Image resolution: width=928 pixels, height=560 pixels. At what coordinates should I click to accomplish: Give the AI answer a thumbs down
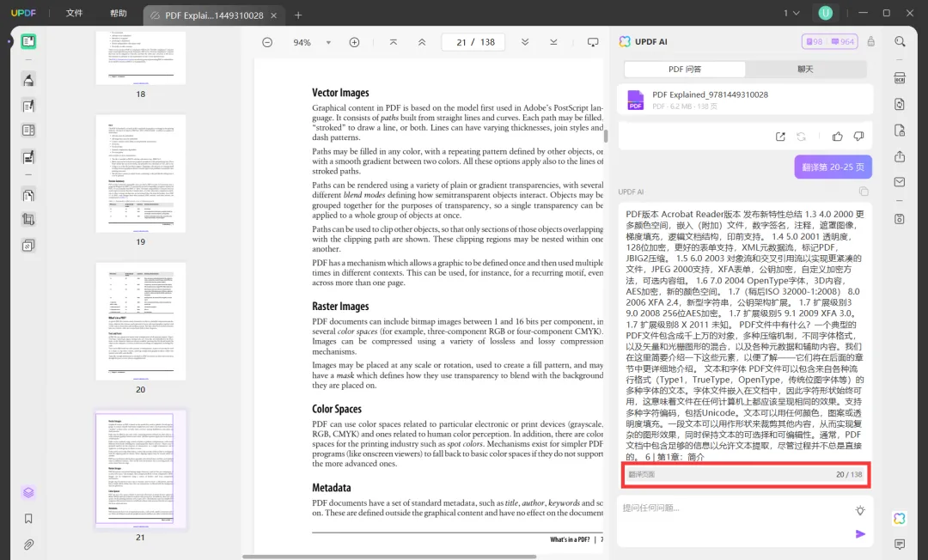tap(858, 136)
